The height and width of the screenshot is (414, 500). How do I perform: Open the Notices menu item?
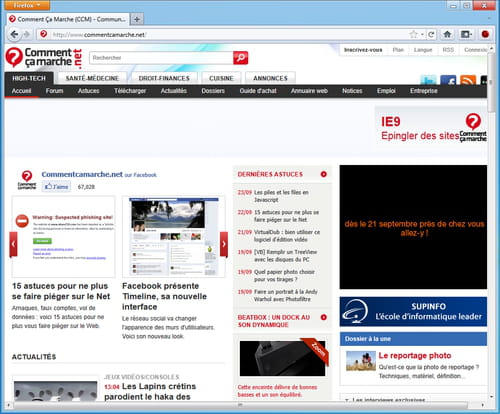pos(352,91)
